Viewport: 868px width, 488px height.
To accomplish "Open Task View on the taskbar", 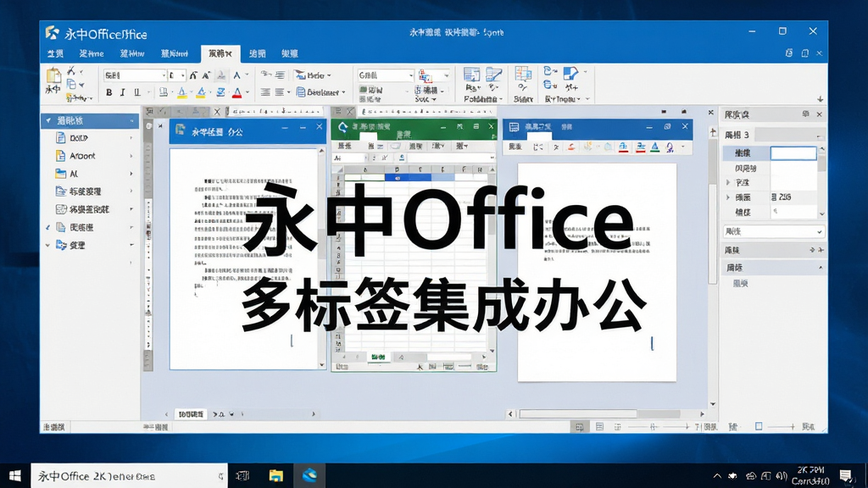I will (242, 476).
